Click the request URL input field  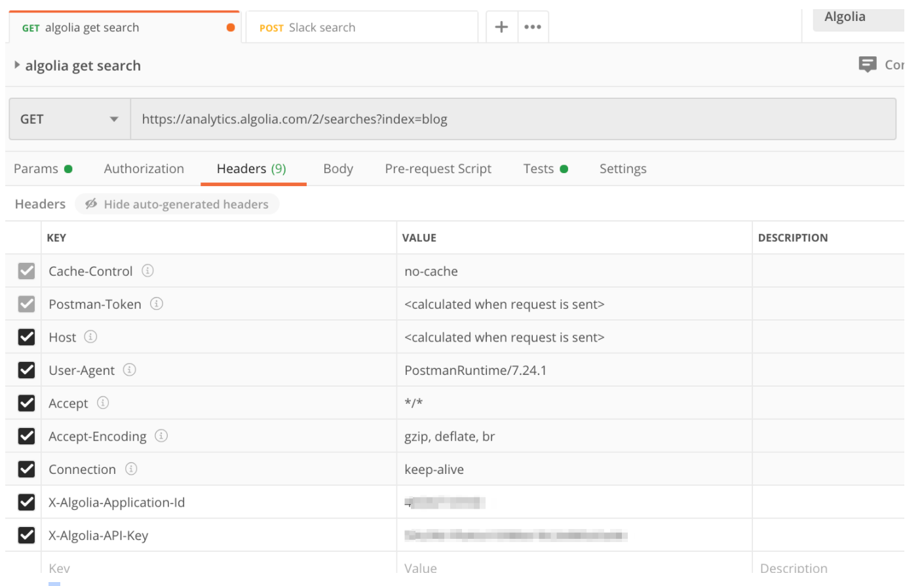tap(294, 119)
